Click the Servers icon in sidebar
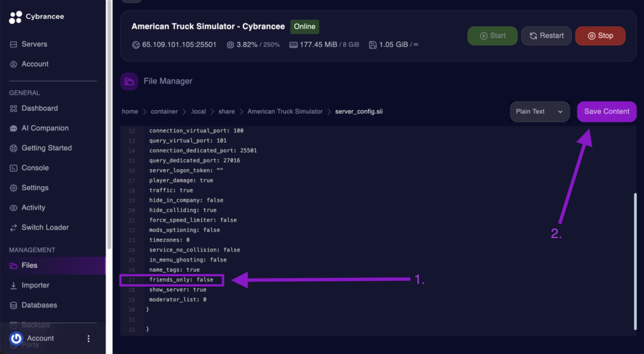Screen dimensions: 644x354 [14, 44]
